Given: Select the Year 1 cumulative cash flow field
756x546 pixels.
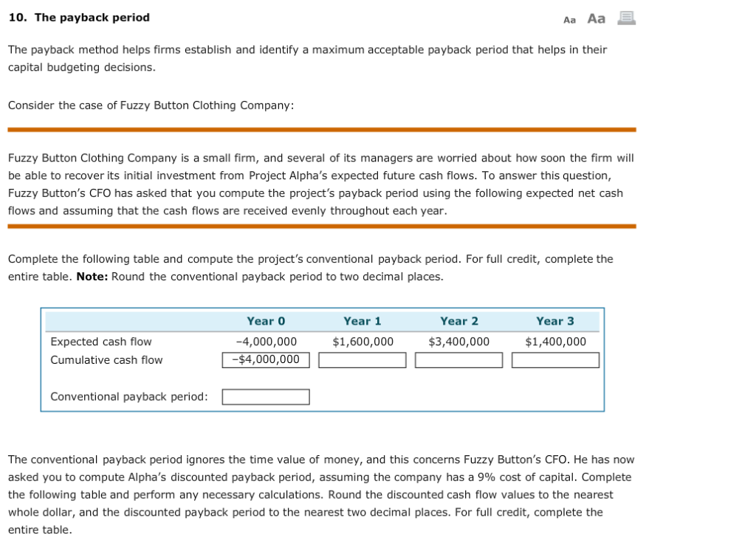Looking at the screenshot, I should (362, 360).
